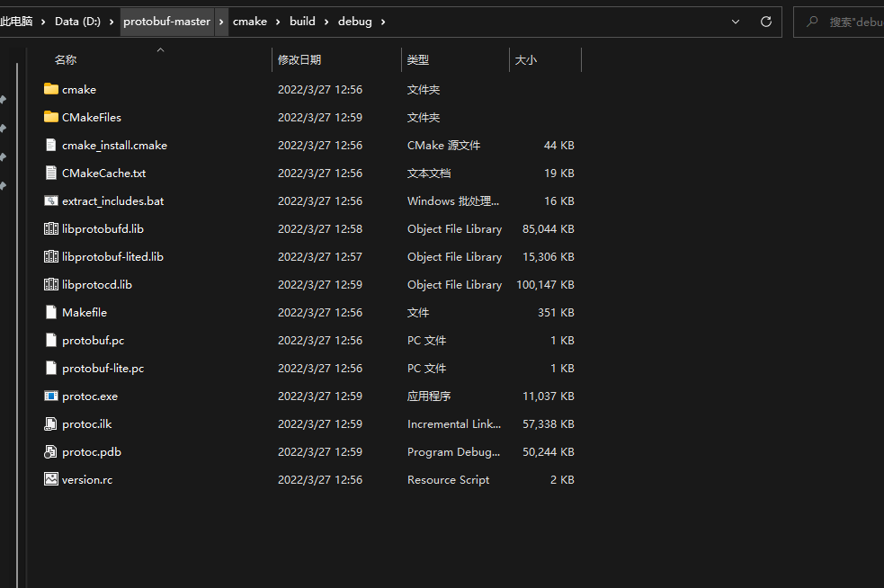The height and width of the screenshot is (588, 884).
Task: Open the CMakeFiles folder icon
Action: [x=50, y=117]
